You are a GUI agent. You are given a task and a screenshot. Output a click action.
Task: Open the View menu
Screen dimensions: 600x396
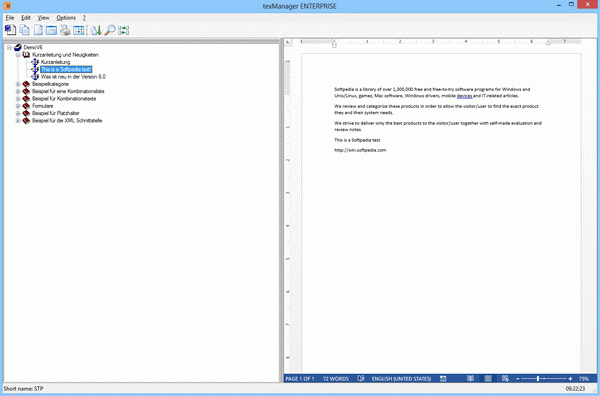(43, 18)
